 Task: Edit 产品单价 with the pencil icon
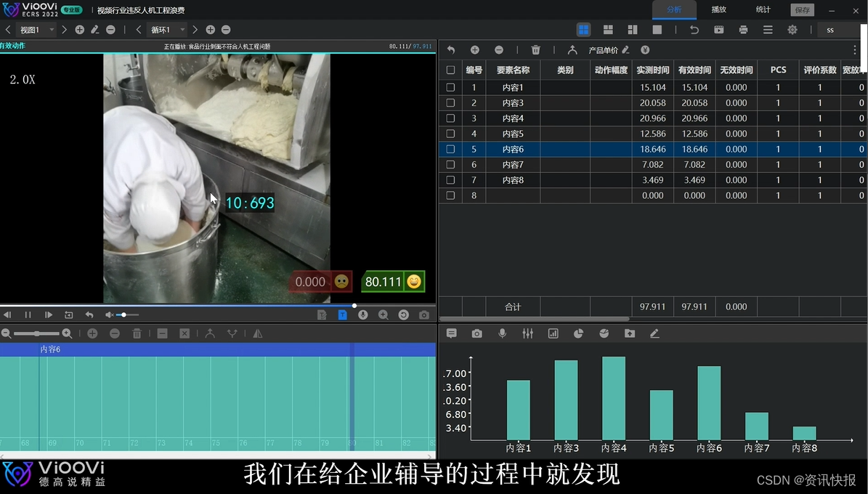click(625, 50)
